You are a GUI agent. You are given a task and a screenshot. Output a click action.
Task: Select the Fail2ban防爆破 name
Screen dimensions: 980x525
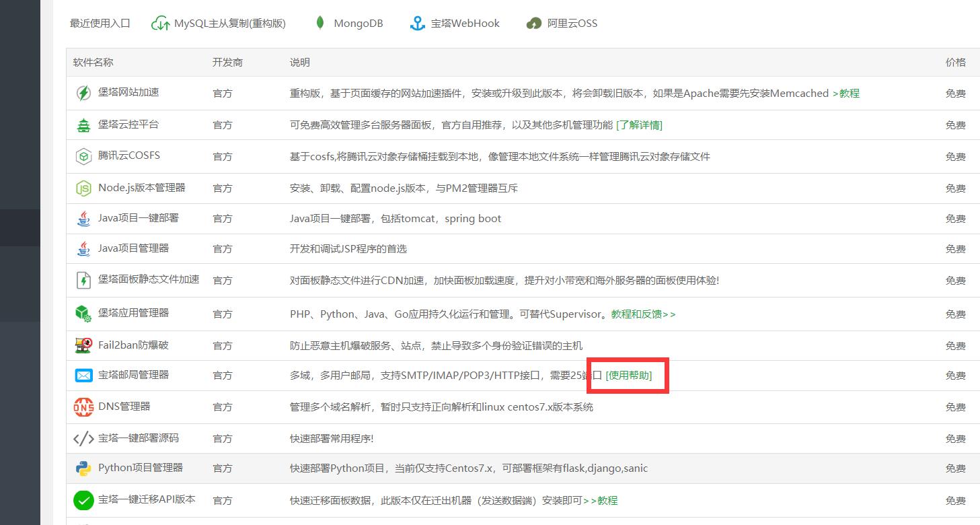(x=133, y=345)
